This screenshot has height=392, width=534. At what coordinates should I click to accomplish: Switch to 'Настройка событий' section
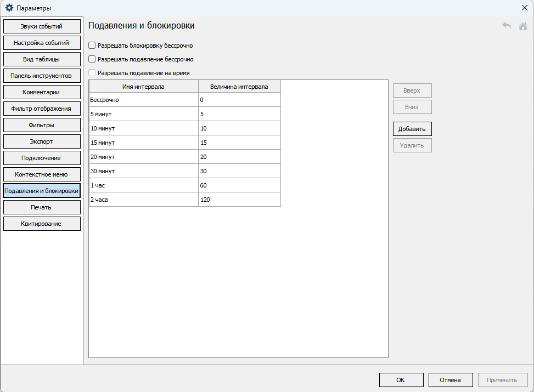pos(42,43)
